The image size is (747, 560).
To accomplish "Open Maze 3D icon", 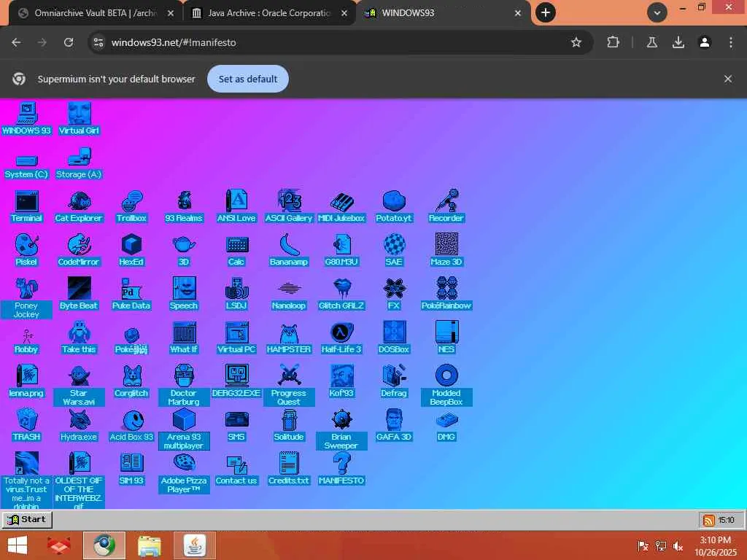I will (446, 250).
